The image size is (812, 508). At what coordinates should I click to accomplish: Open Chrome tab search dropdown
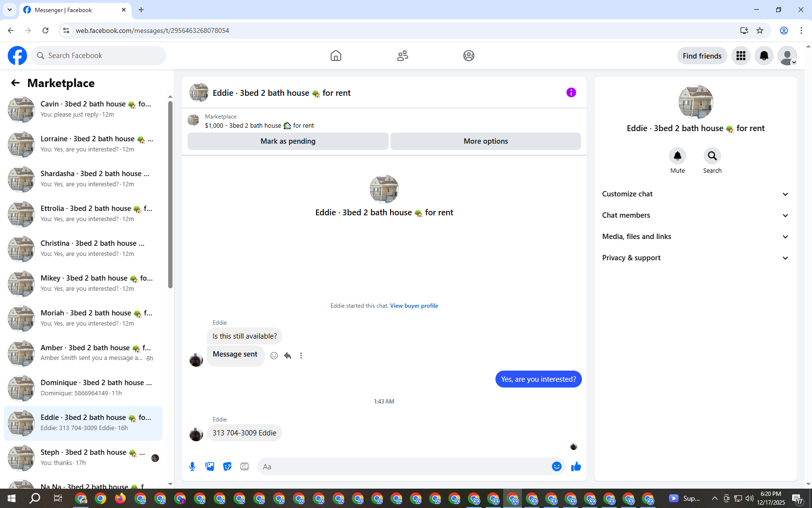(10, 10)
